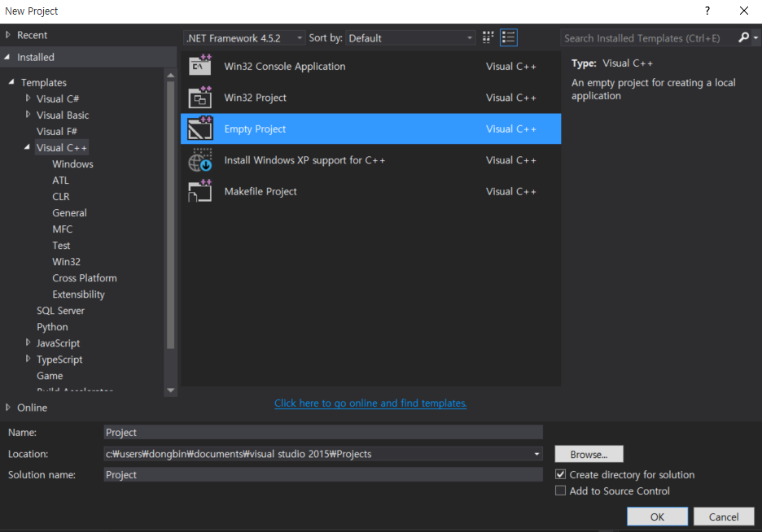Select the General template category
This screenshot has width=762, height=532.
69,212
